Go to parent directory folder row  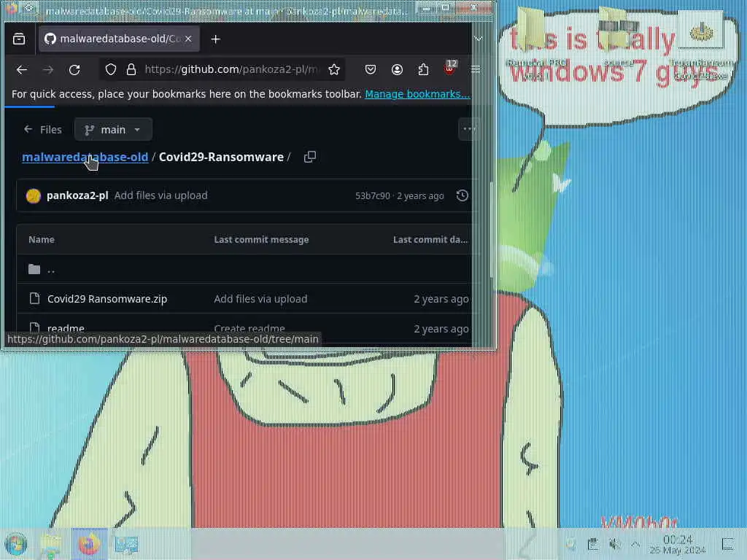[x=245, y=270]
